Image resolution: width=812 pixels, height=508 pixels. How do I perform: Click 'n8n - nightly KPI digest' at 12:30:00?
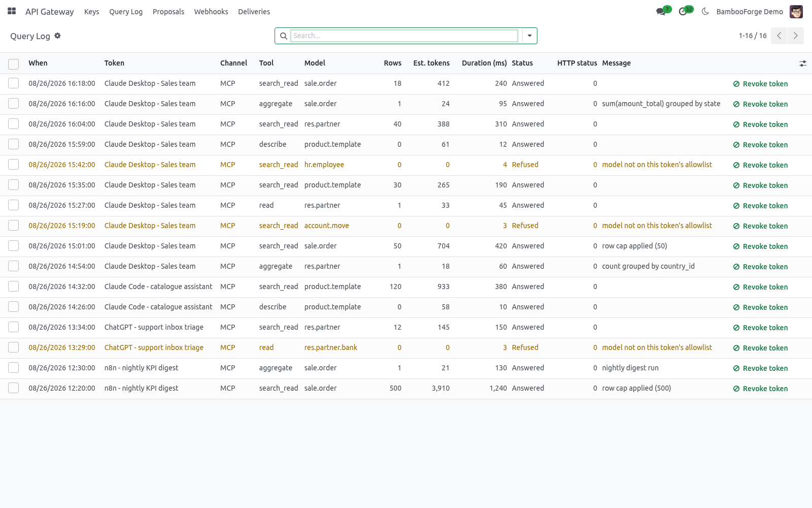141,368
